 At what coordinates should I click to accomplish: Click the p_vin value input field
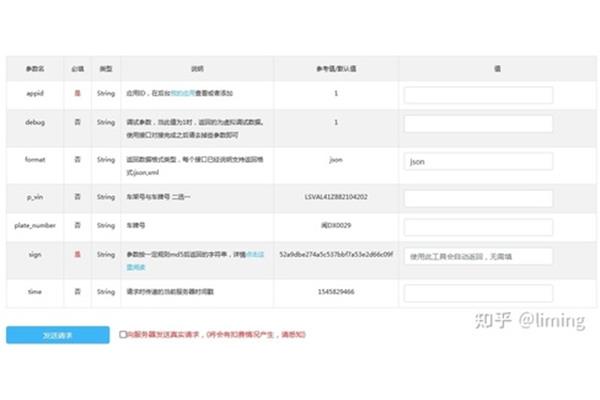point(478,199)
